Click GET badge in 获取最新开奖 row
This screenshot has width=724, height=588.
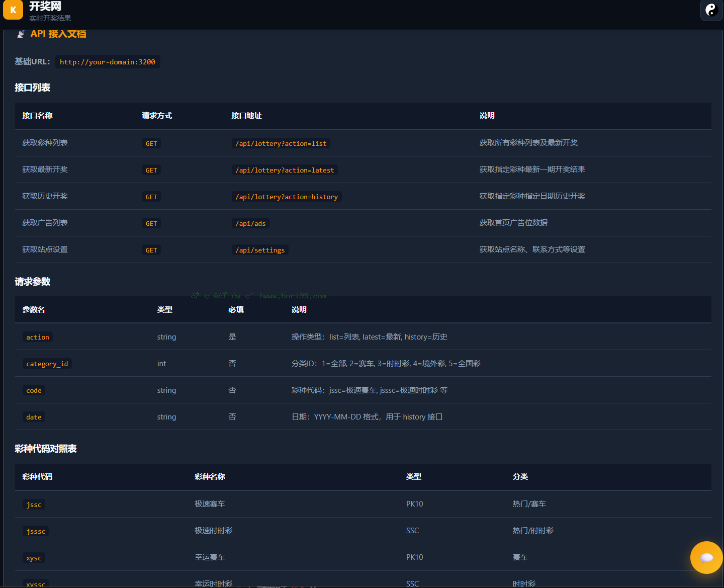pos(151,170)
